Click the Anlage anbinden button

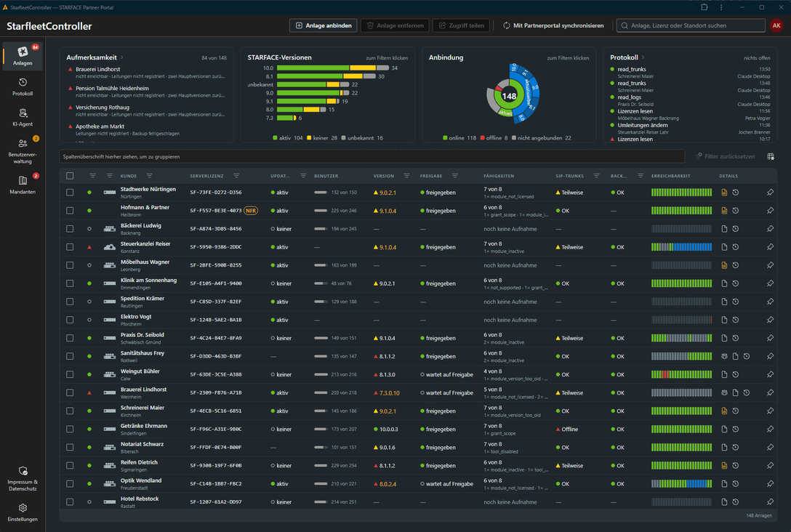point(324,25)
